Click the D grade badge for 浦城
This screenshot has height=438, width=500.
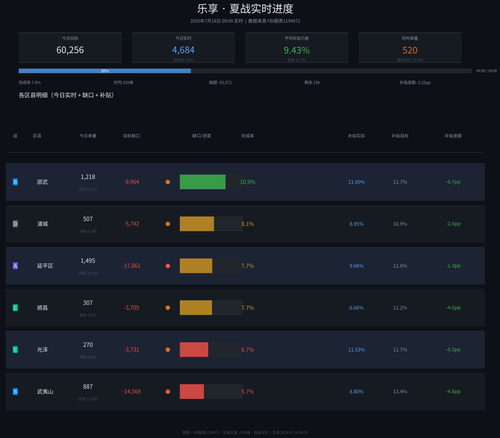pos(15,224)
